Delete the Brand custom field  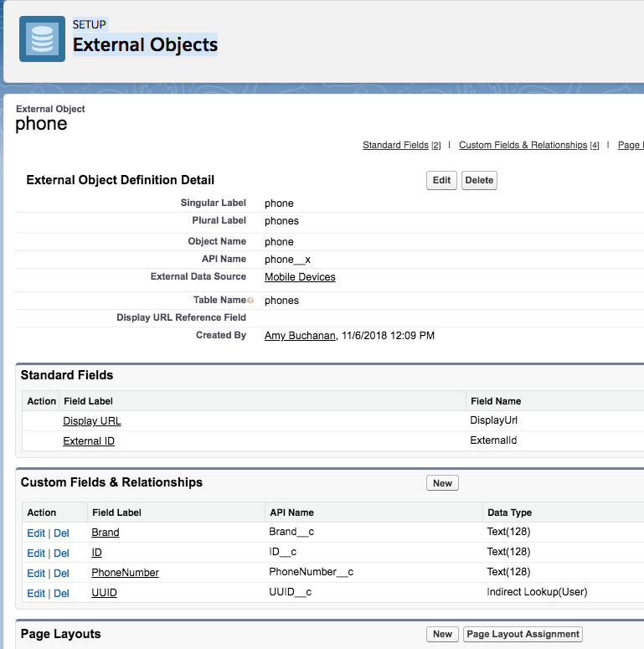61,533
